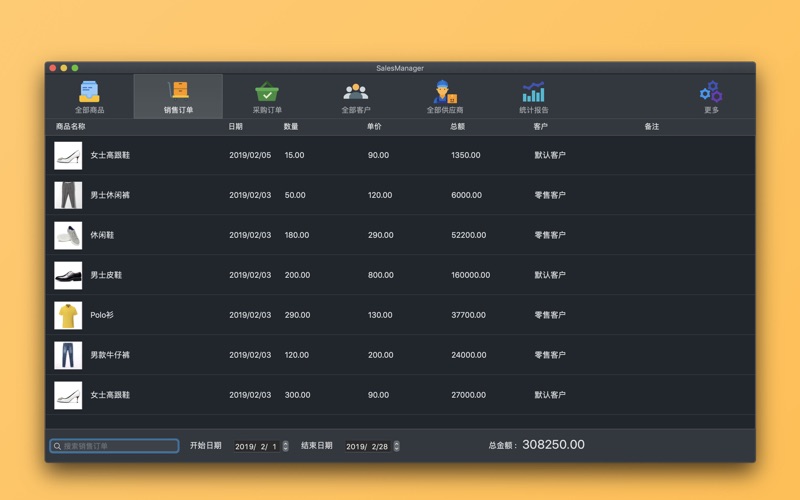The height and width of the screenshot is (500, 800).
Task: Click 零售客户 in the 休闲鞋 row
Action: pyautogui.click(x=549, y=235)
